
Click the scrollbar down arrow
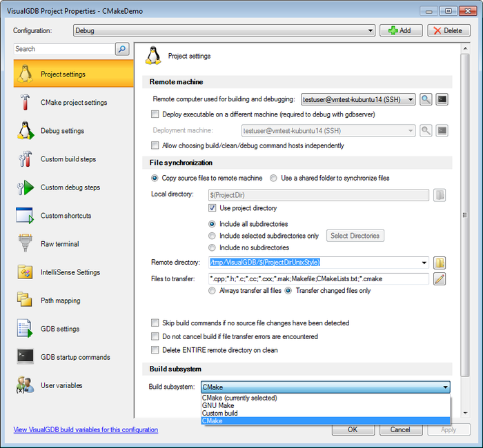465,413
